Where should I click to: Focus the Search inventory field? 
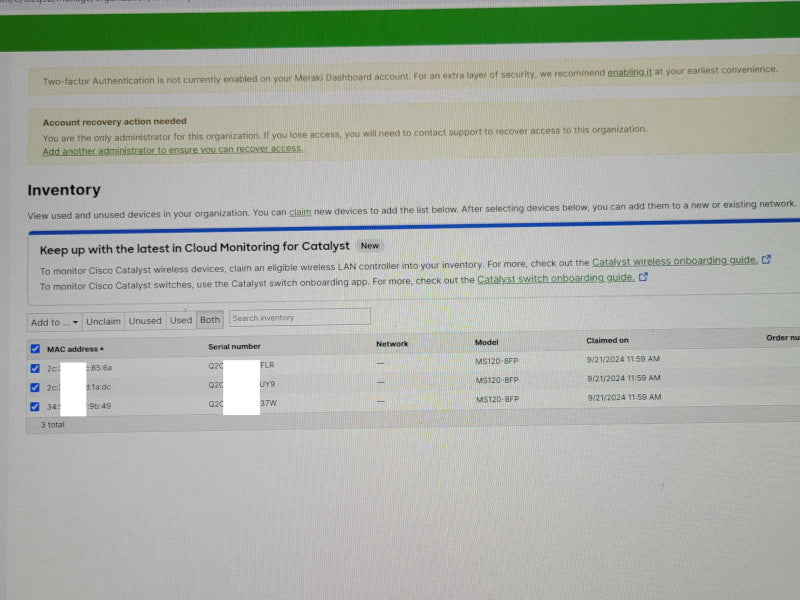click(300, 317)
